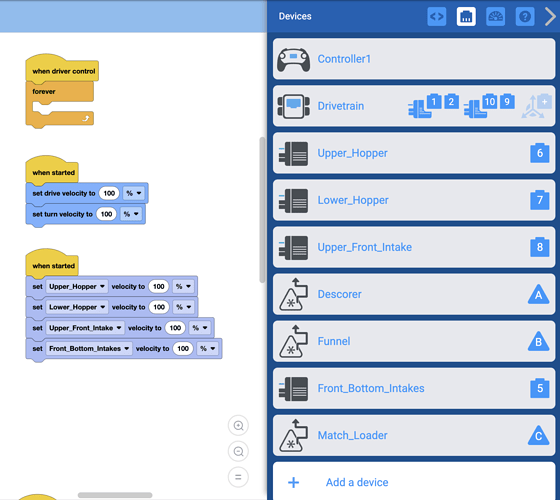The width and height of the screenshot is (560, 500).
Task: Click the Descorer pneumatic icon
Action: coord(294,294)
